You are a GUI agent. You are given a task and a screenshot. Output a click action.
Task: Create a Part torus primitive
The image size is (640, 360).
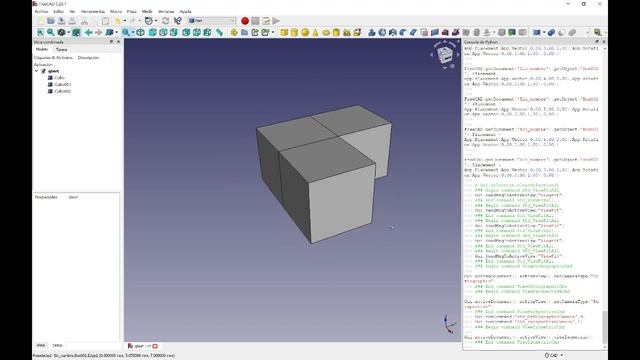point(326,32)
